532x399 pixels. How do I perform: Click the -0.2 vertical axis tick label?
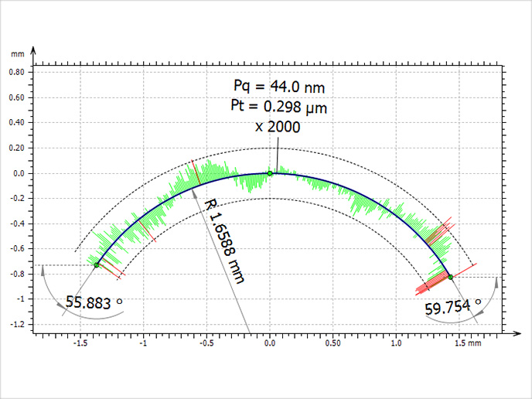pos(17,199)
